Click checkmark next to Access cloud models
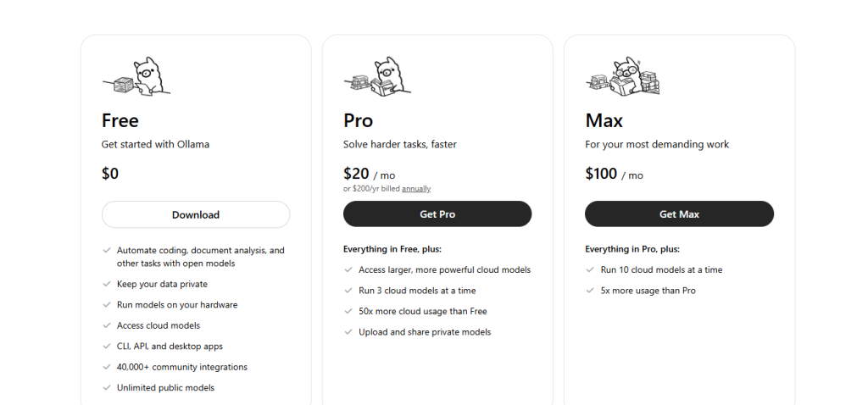 pyautogui.click(x=107, y=325)
